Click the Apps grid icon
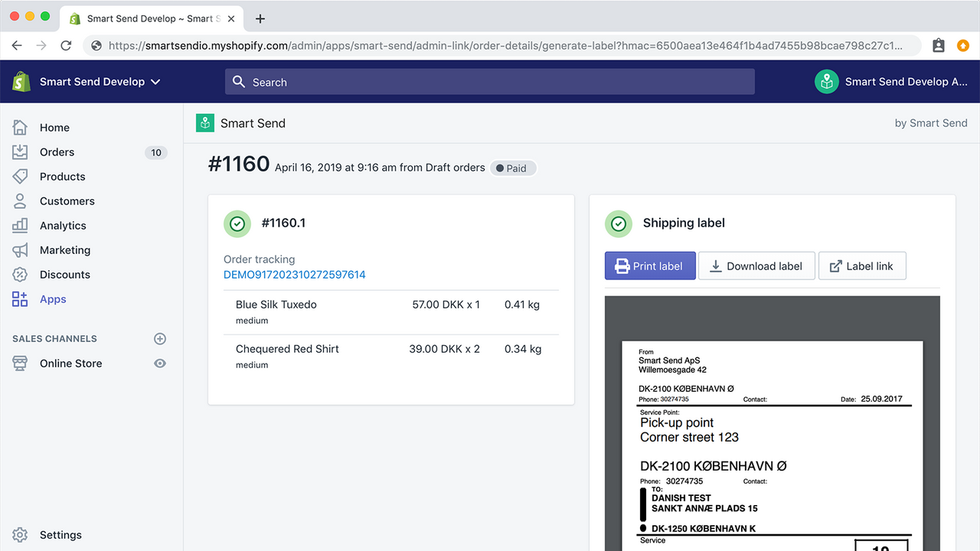980x551 pixels. 20,299
